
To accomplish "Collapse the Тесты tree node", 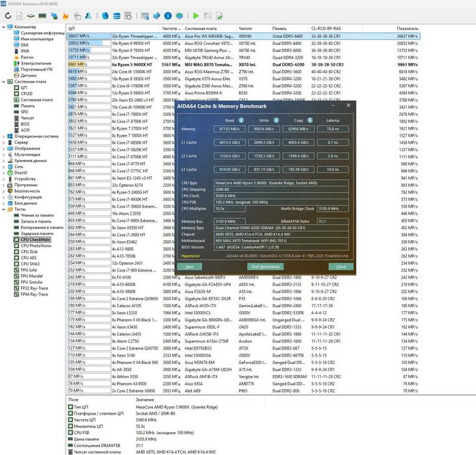I will pos(3,209).
